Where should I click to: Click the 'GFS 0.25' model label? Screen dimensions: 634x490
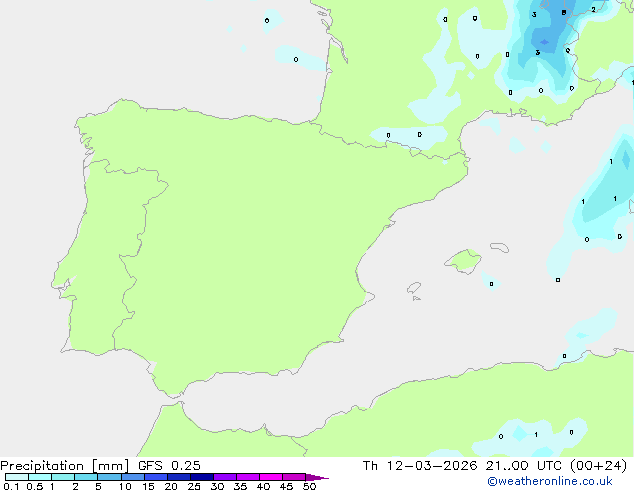tap(169, 466)
